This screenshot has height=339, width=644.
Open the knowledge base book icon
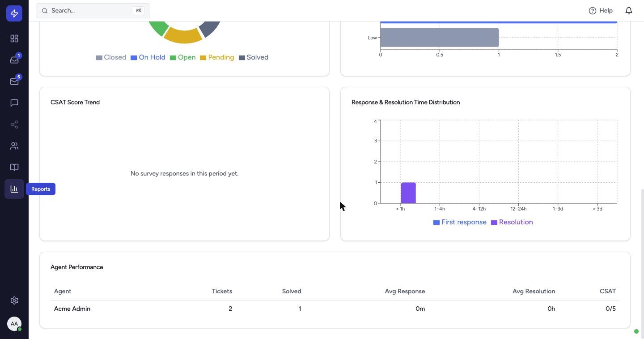coord(14,167)
